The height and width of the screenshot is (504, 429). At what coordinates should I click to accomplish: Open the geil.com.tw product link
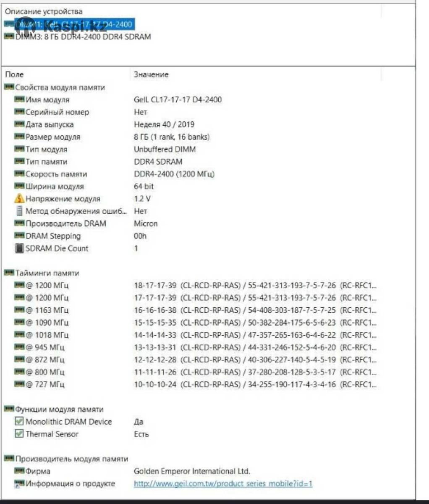pyautogui.click(x=223, y=484)
